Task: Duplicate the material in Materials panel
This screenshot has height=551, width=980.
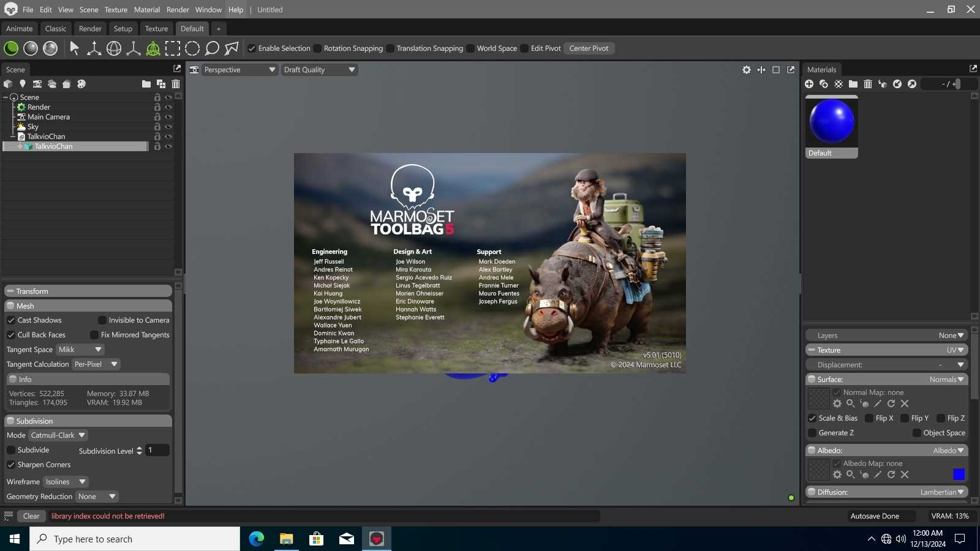Action: (824, 84)
